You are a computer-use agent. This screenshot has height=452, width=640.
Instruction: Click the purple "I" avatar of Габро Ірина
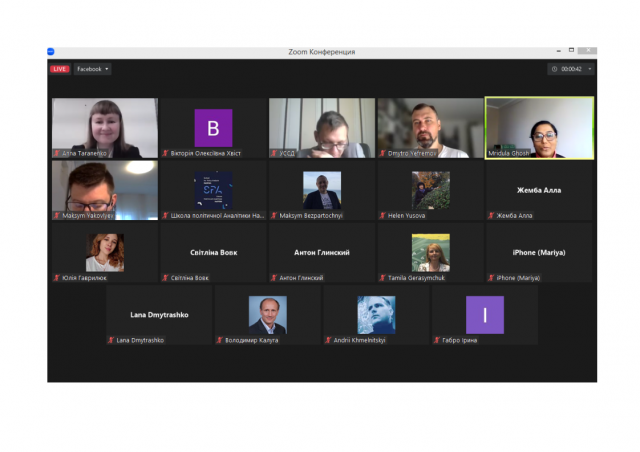(x=485, y=314)
